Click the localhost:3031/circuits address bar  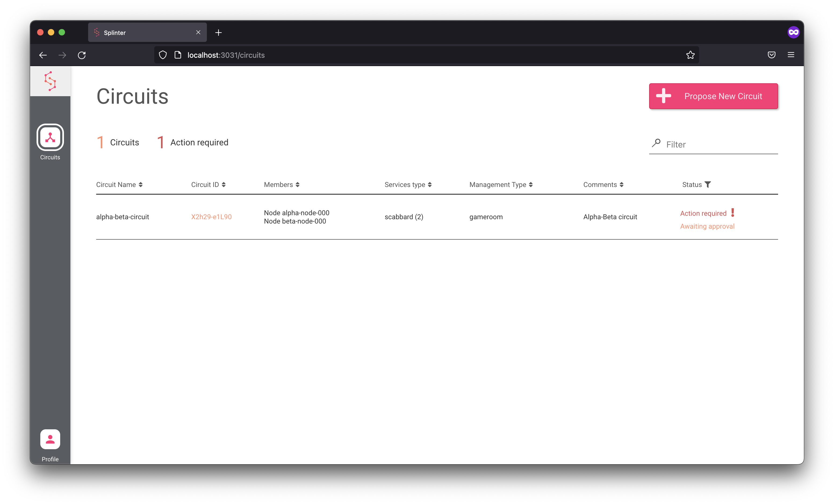pos(426,55)
